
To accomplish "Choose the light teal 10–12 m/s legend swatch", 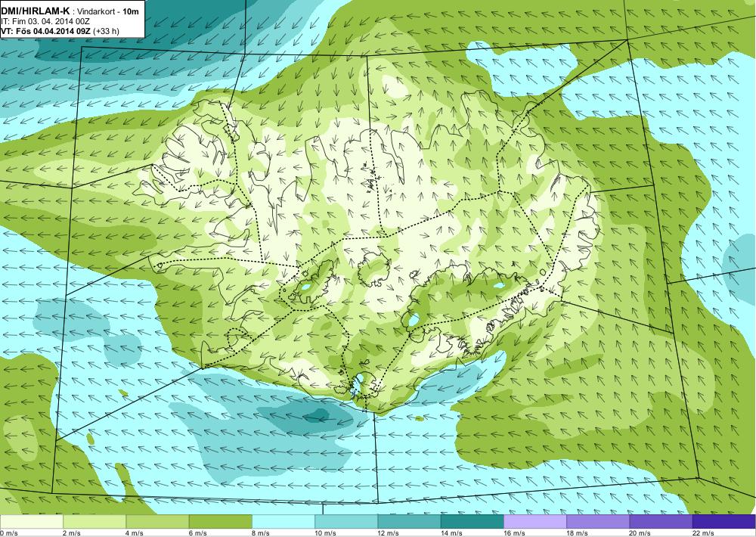I will click(x=346, y=522).
